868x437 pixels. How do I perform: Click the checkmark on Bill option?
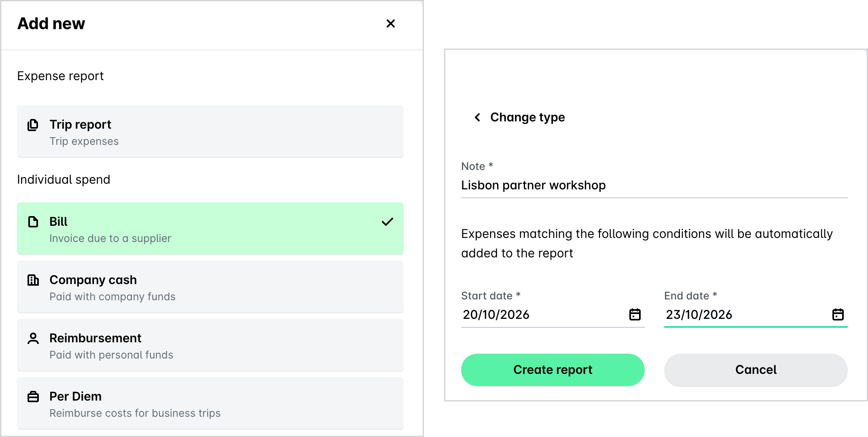point(387,222)
